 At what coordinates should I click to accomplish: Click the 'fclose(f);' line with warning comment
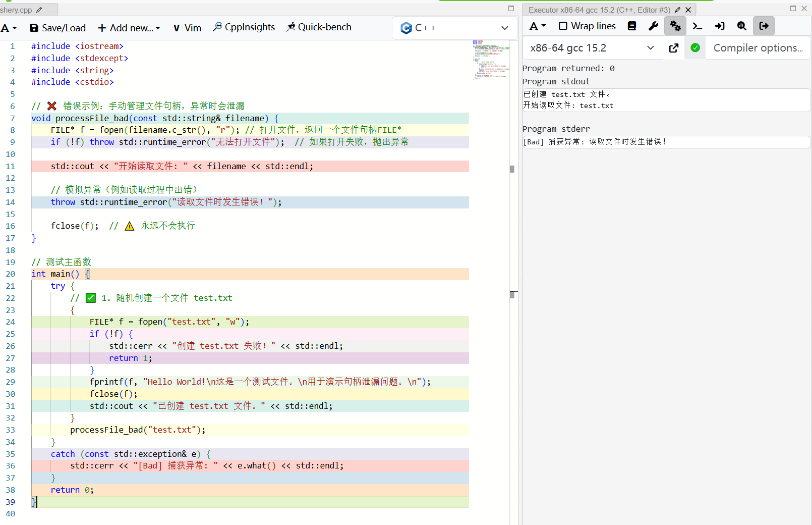point(123,226)
